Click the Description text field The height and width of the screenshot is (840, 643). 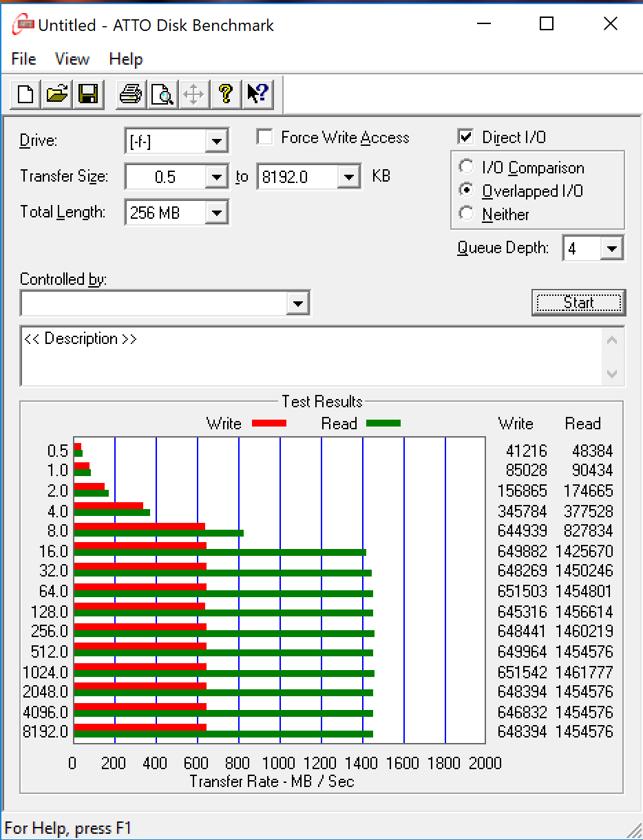tap(310, 356)
